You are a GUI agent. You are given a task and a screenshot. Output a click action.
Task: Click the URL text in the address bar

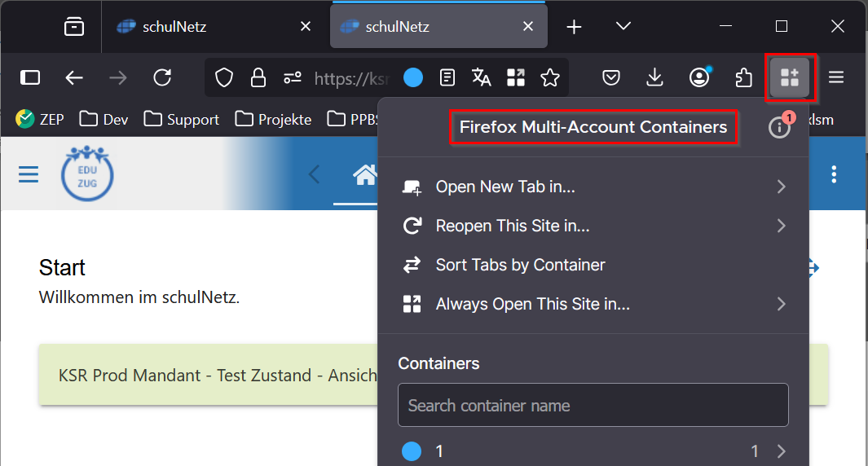pyautogui.click(x=352, y=78)
